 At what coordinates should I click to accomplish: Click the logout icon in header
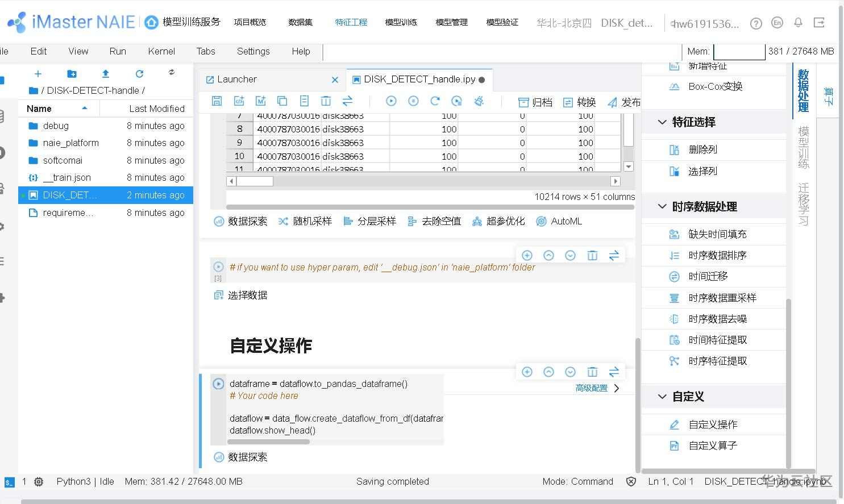coord(819,23)
